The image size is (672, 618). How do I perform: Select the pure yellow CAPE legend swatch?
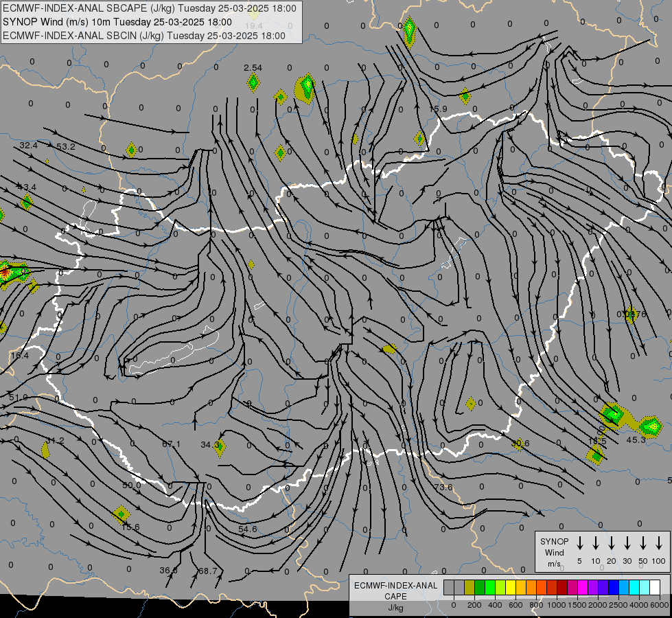pos(511,587)
